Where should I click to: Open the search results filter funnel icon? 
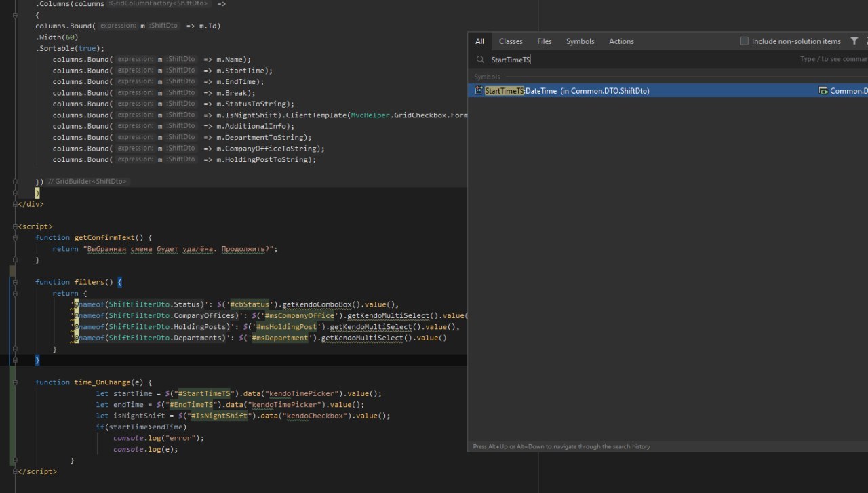pyautogui.click(x=854, y=41)
